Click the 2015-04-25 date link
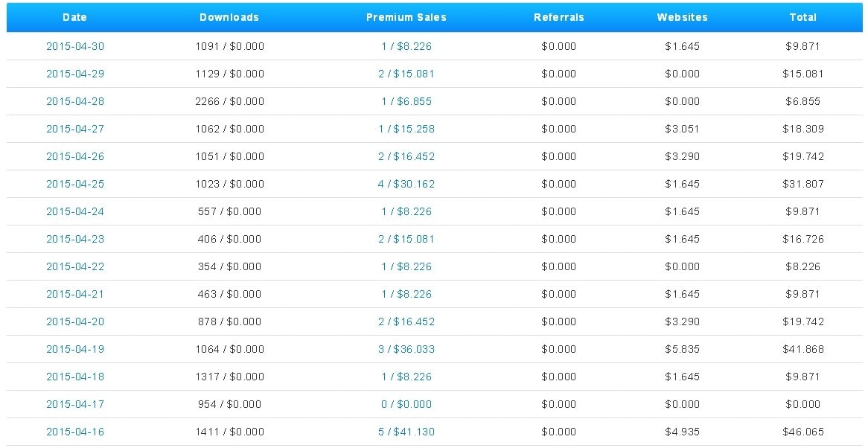This screenshot has height=448, width=868. point(75,184)
